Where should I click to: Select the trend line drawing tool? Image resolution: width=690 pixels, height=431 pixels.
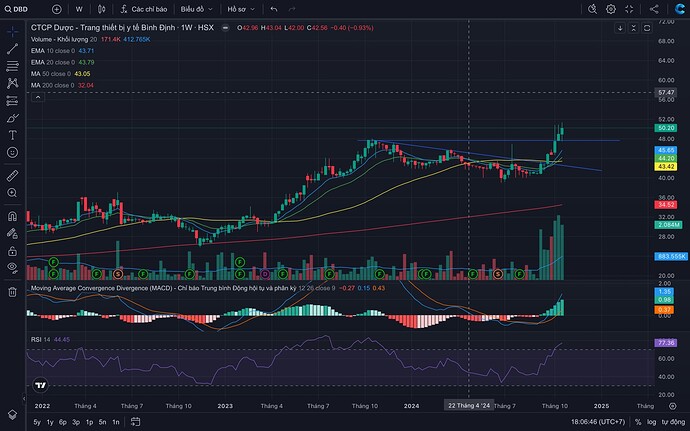pos(12,48)
